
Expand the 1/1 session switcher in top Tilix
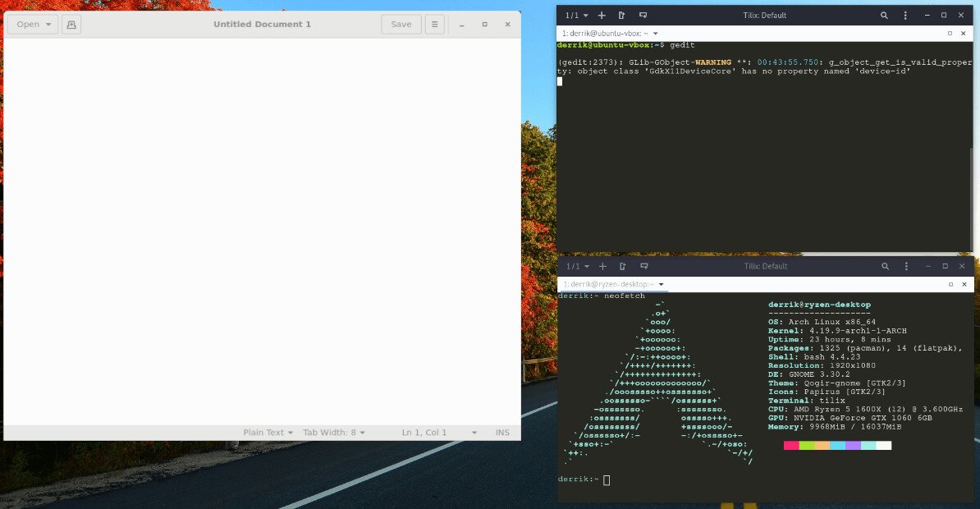pos(576,16)
